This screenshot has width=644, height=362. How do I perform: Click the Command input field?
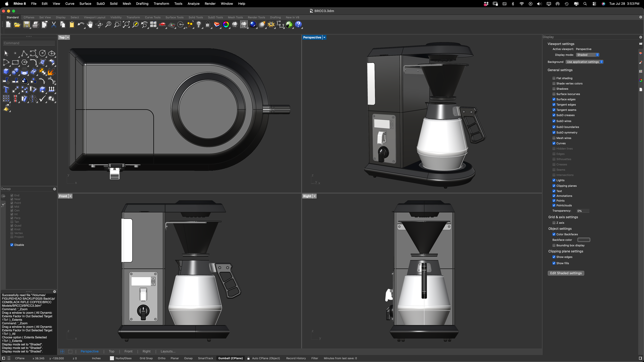[x=29, y=43]
